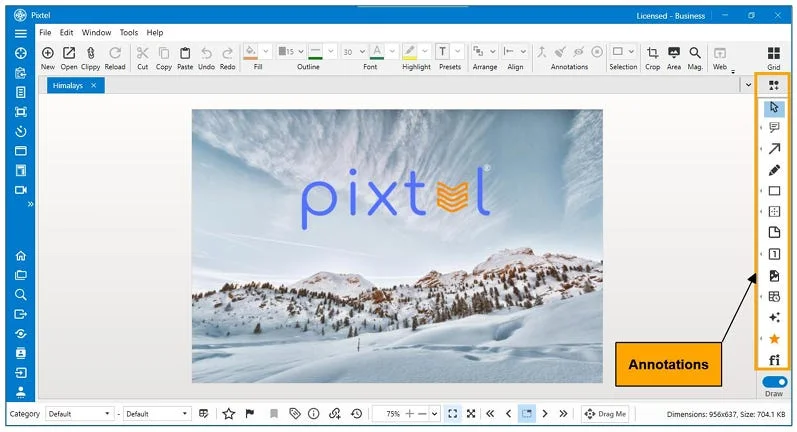
Task: Open the File menu
Action: click(x=45, y=33)
